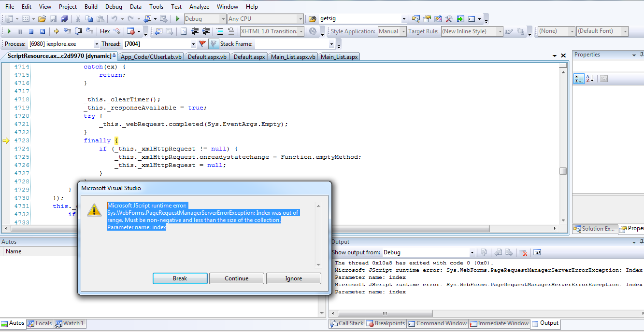Open the New Inline Style target rule dropdown
Viewport: 644px width, 332px height.
(x=500, y=31)
